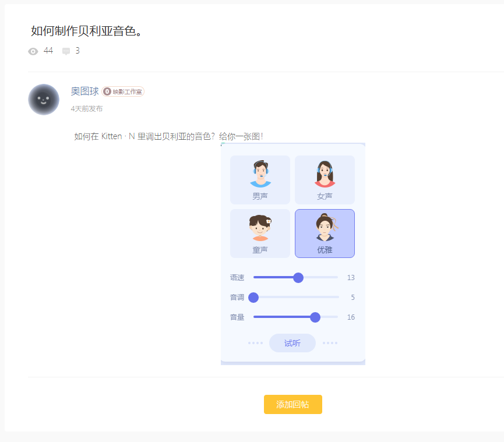Screen dimensions: 504x442
Task: Click the post text about Kitten N
Action: click(168, 136)
